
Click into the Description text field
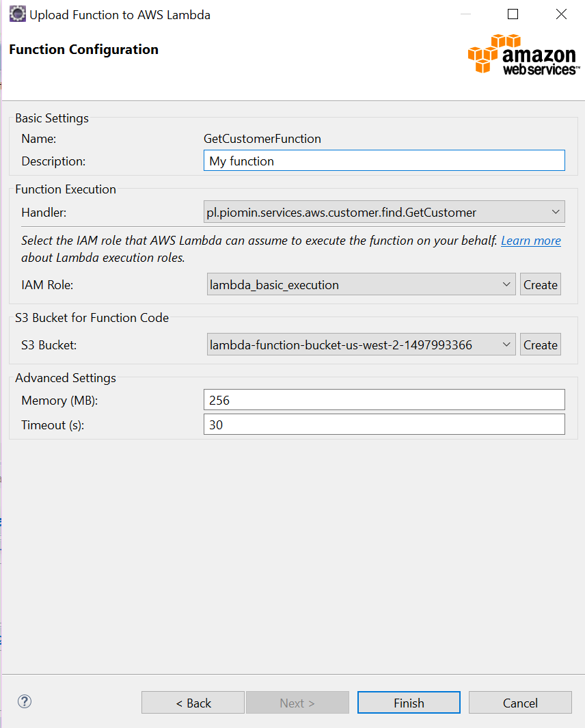tap(384, 161)
